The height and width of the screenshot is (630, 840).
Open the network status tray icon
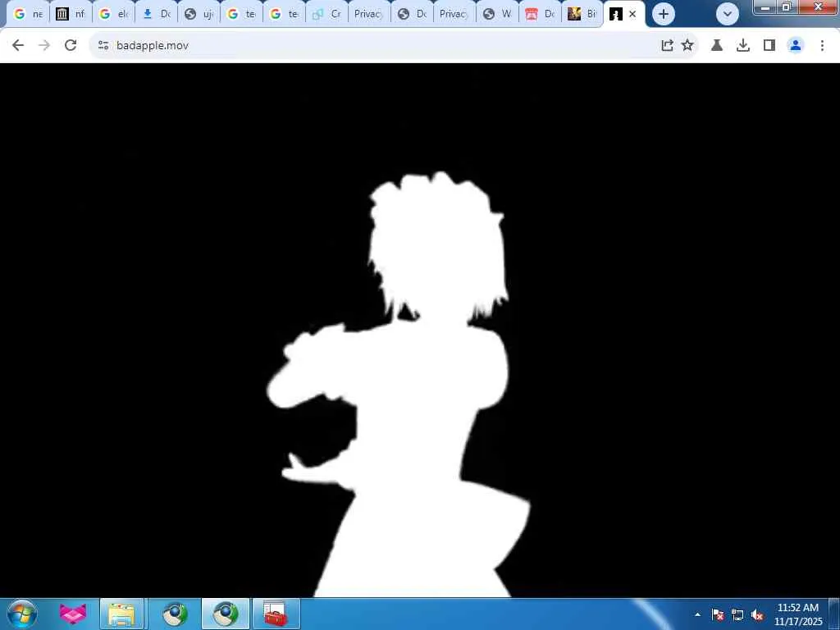(x=737, y=614)
